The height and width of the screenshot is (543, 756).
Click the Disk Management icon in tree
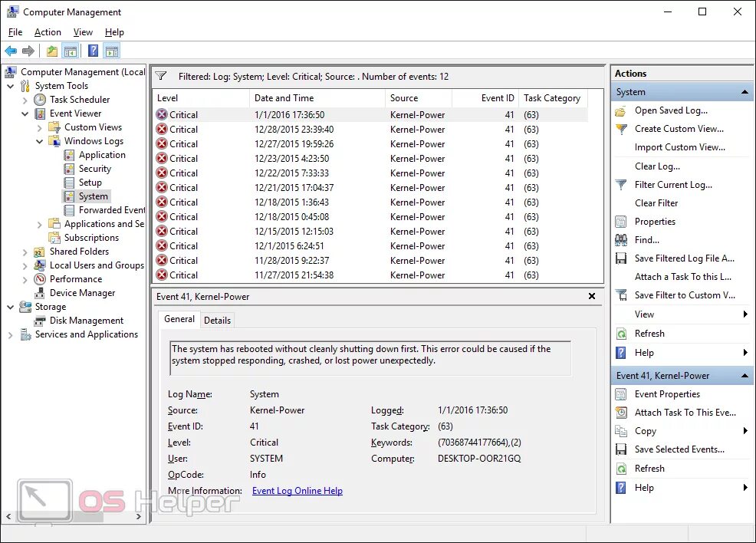pyautogui.click(x=40, y=321)
